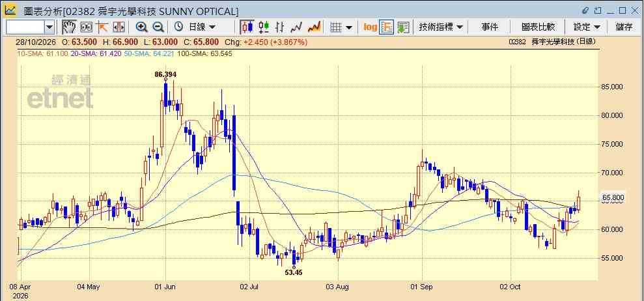Screen dimensions: 644x301
Task: Select the hand pan tool
Action: [69, 27]
